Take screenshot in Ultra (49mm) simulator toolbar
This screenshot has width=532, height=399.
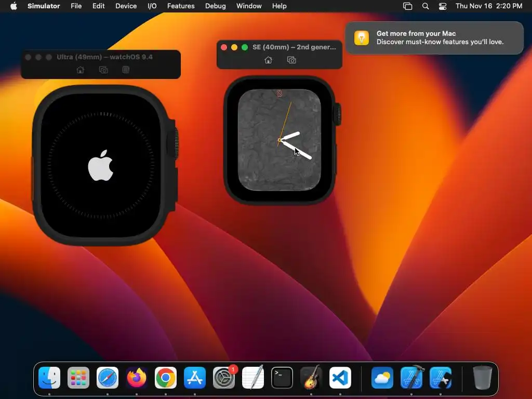(103, 70)
